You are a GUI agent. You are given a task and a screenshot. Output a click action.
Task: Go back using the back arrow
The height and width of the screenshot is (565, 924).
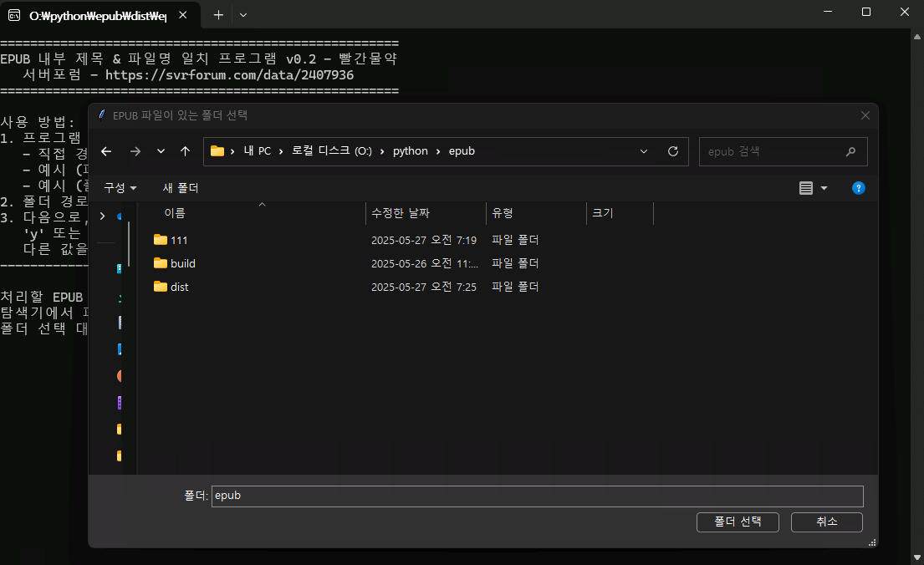coord(106,151)
